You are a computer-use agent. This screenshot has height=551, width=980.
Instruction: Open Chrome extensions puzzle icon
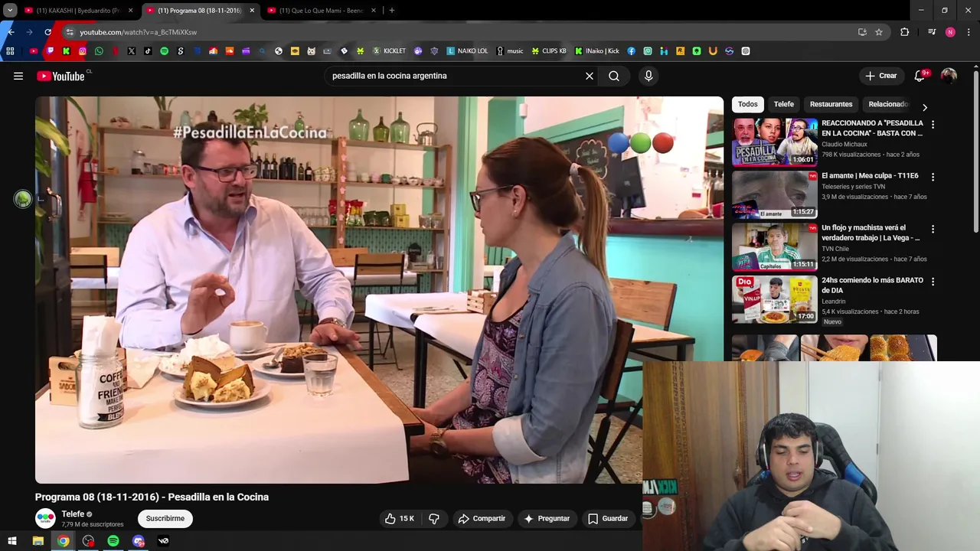(905, 32)
